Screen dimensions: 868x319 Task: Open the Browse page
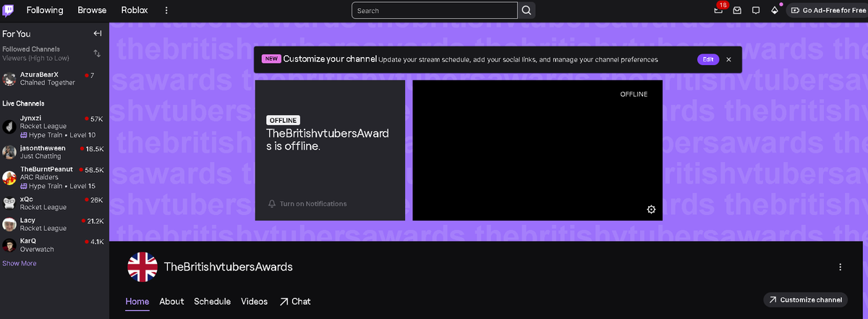coord(92,10)
